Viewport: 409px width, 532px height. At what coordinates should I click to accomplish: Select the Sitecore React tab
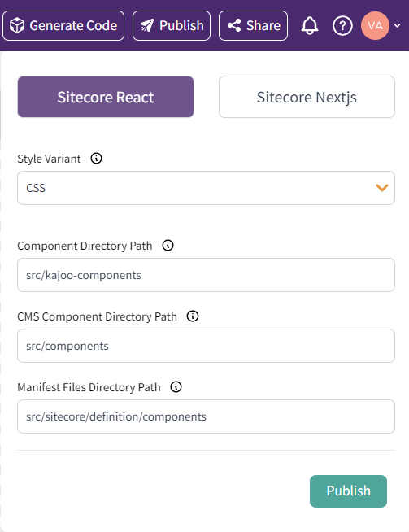pos(106,97)
